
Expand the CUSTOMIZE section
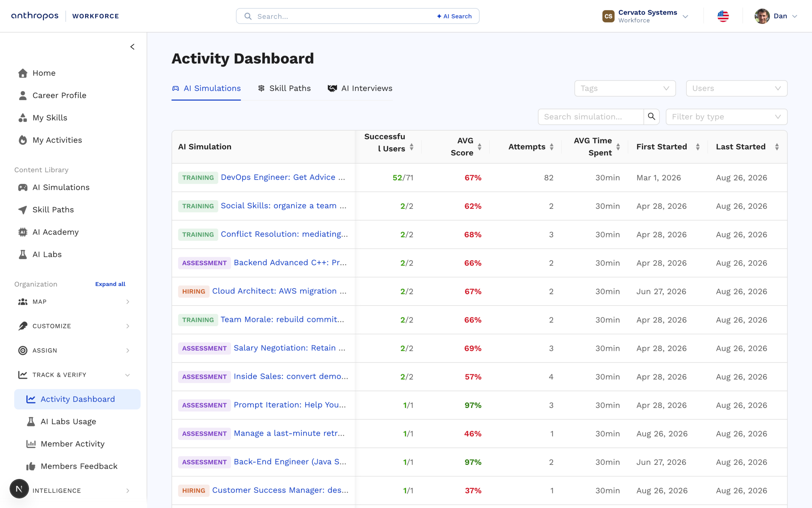(x=74, y=326)
